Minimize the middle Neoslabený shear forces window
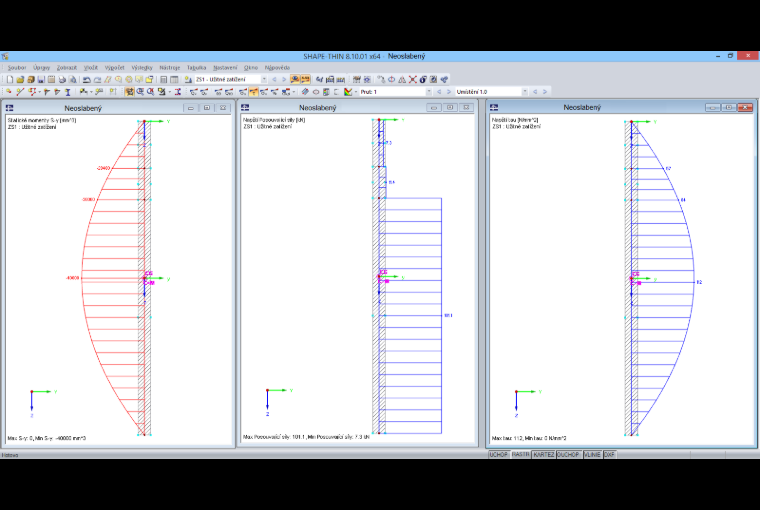This screenshot has height=510, width=760. 434,107
